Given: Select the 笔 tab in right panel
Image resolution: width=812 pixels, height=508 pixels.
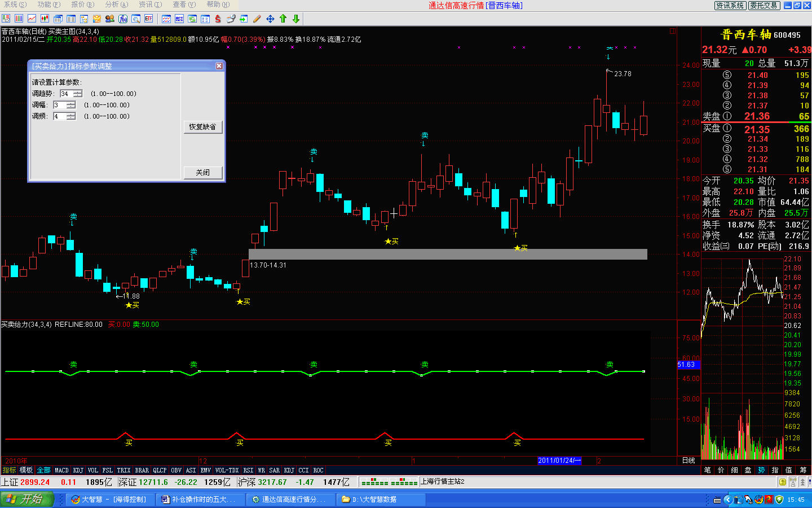Looking at the screenshot, I should (x=708, y=470).
